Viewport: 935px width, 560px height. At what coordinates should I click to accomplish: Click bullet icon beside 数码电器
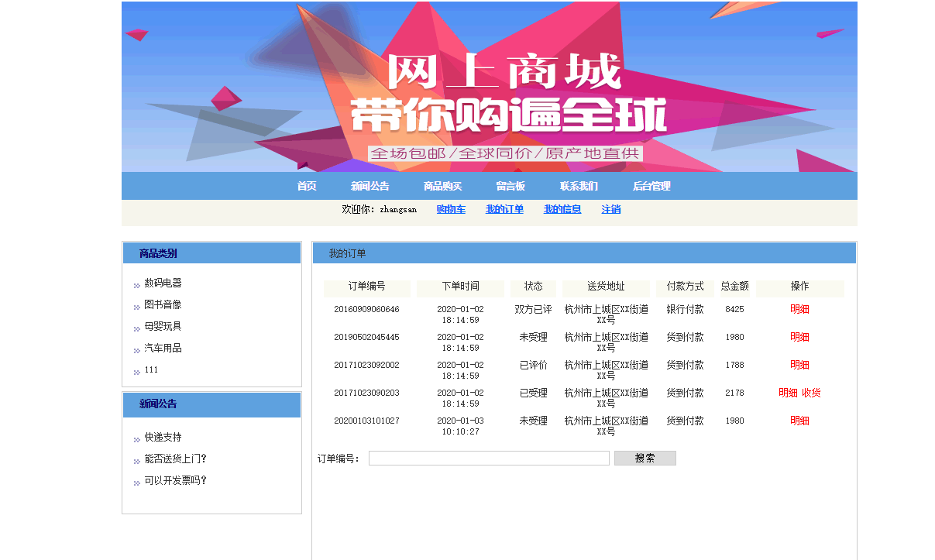point(137,286)
